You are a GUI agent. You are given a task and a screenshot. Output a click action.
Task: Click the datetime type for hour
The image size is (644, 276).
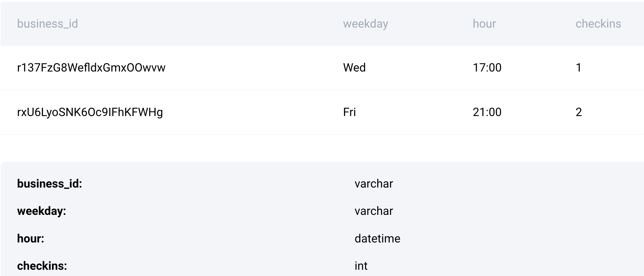[377, 239]
